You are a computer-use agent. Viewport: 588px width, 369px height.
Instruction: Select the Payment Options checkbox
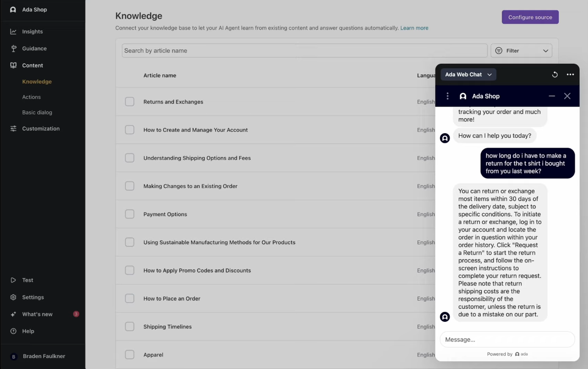pos(130,214)
